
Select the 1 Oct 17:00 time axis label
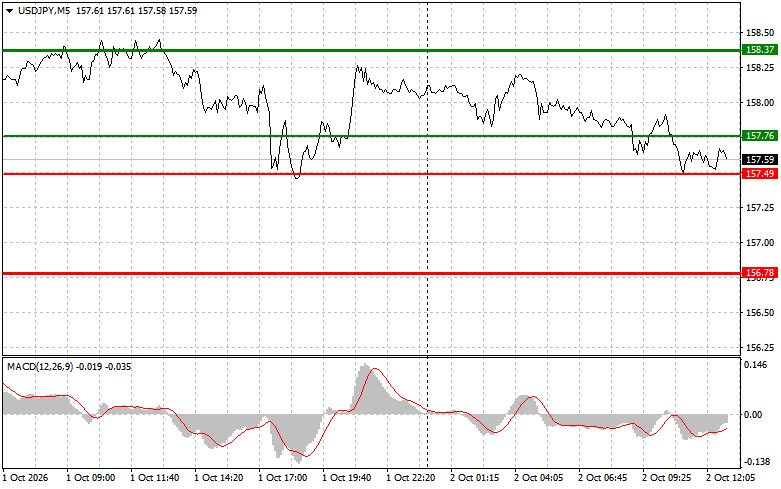click(x=282, y=478)
